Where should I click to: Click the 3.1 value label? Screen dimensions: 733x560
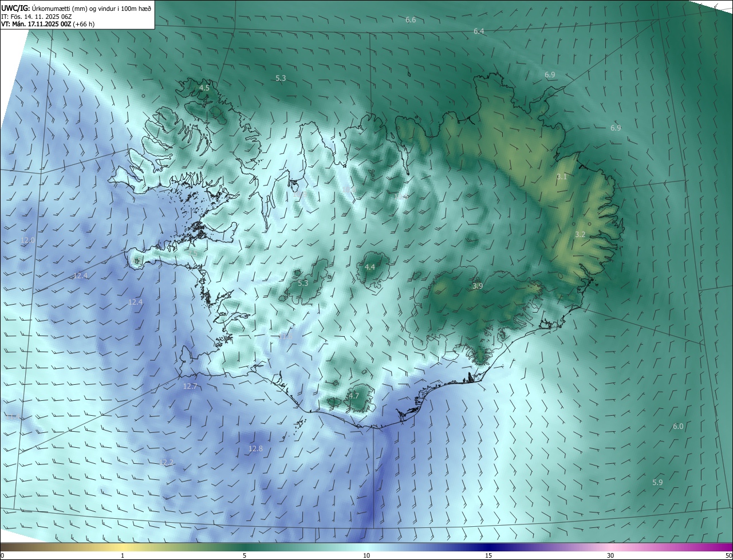pos(562,177)
